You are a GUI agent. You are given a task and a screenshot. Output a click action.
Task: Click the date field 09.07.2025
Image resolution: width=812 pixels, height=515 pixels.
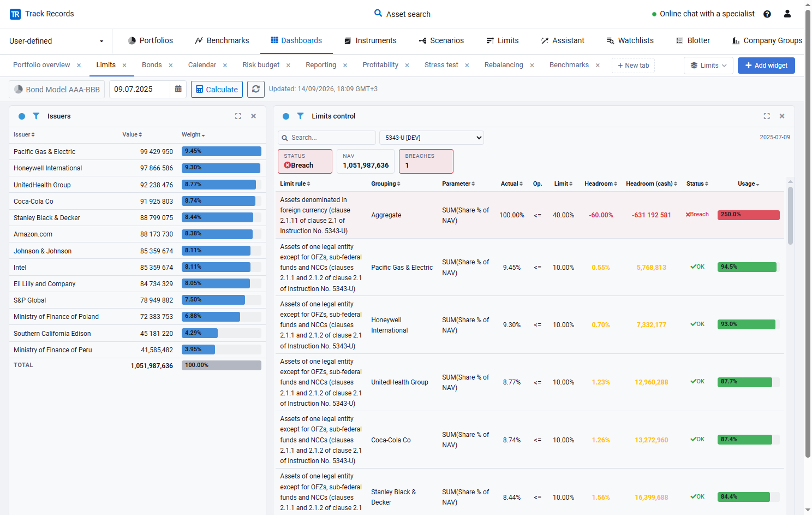(x=140, y=89)
